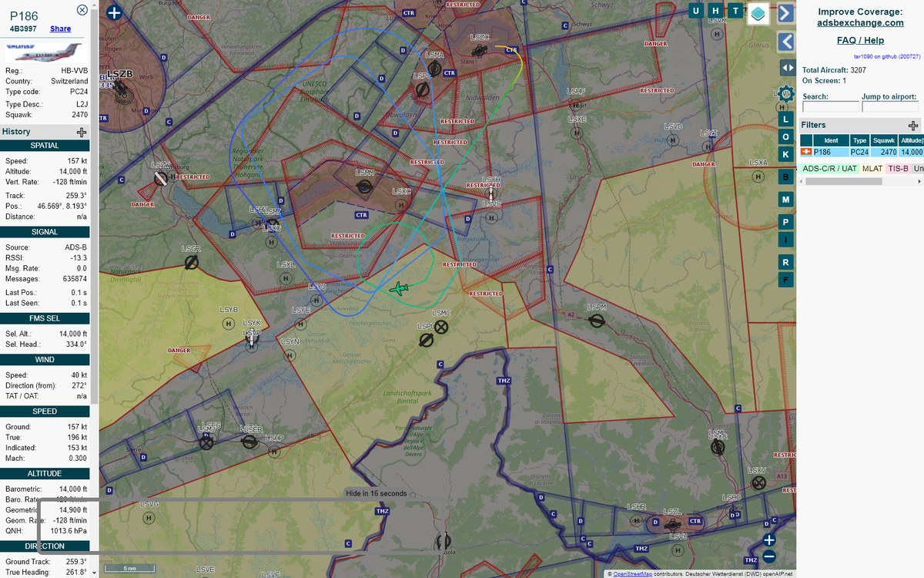Focus the Jump to airport field
Viewport: 924px width, 578px height.
[x=890, y=107]
